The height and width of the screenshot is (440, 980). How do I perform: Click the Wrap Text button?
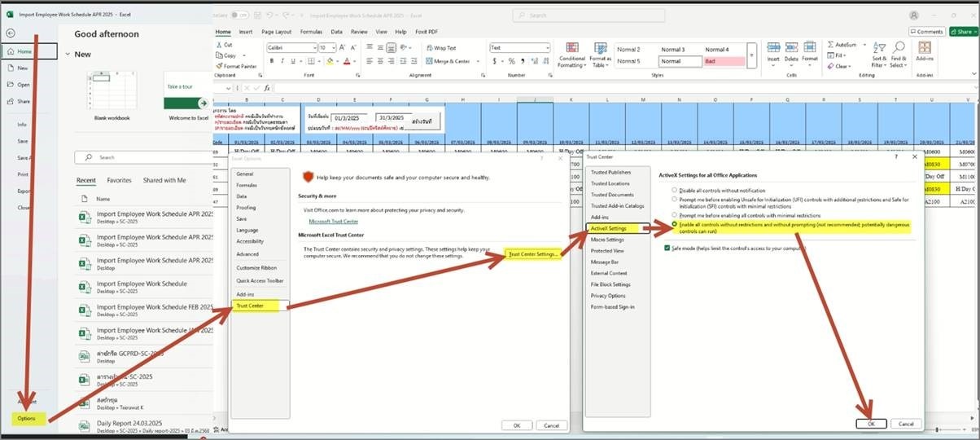click(x=440, y=48)
